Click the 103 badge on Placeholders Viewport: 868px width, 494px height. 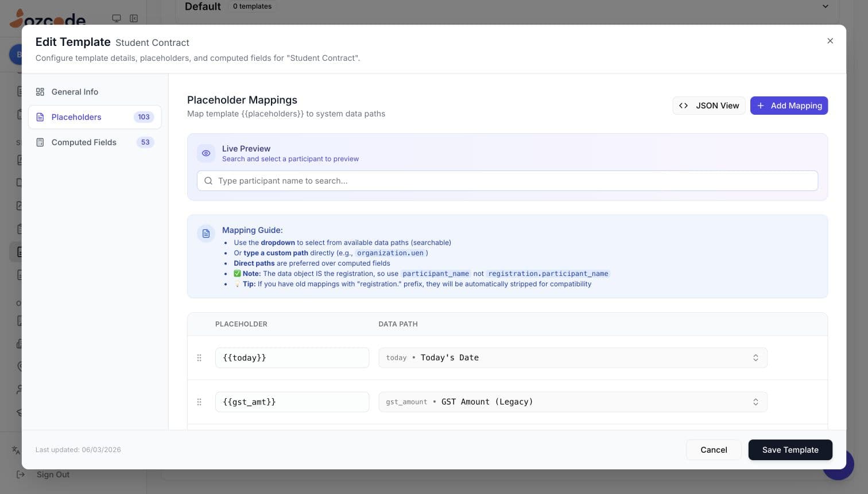144,117
